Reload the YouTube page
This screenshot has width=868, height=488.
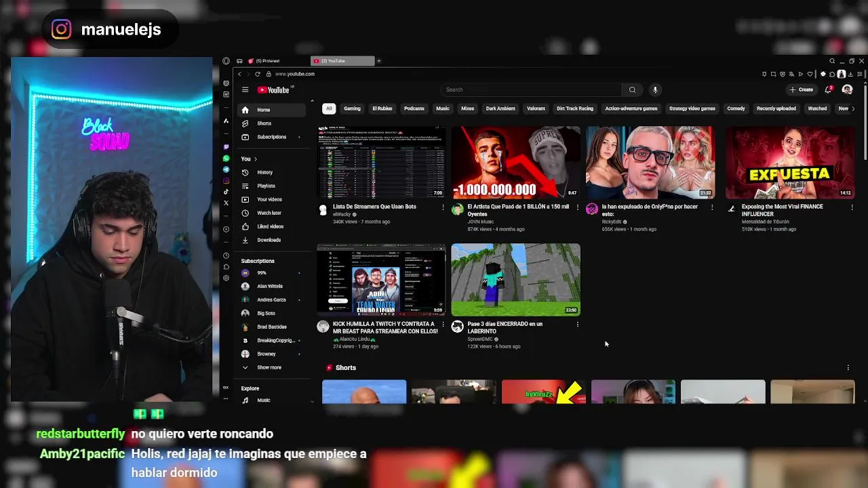[x=257, y=74]
